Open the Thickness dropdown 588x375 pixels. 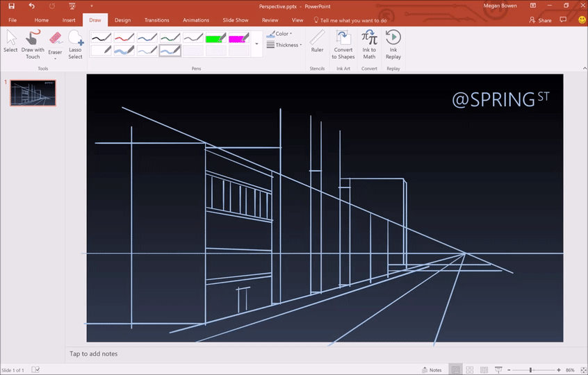pyautogui.click(x=284, y=45)
